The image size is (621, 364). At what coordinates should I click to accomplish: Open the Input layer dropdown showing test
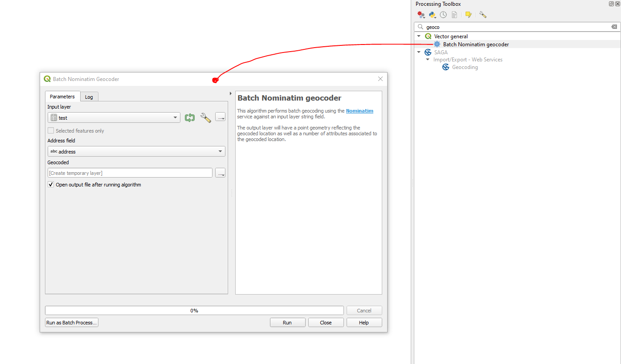pos(114,117)
